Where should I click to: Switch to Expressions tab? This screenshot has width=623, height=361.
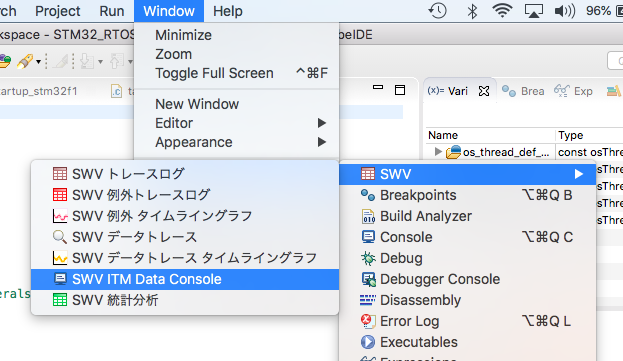[573, 91]
